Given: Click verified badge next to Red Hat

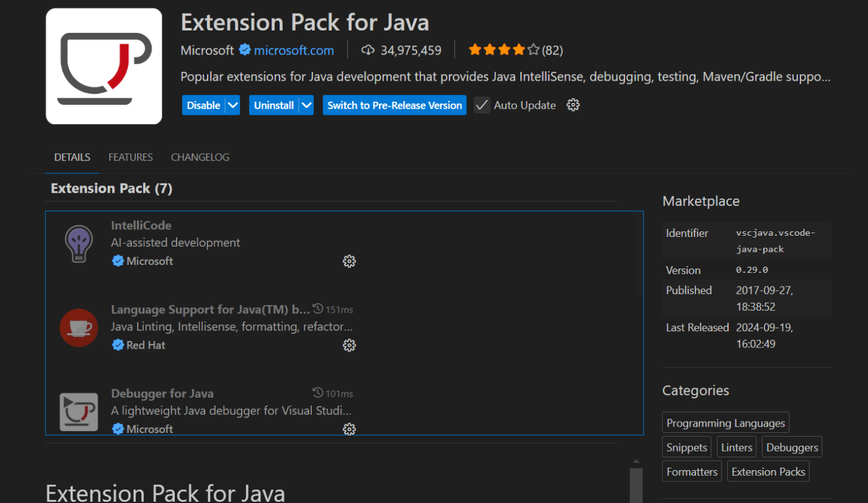Looking at the screenshot, I should 118,345.
